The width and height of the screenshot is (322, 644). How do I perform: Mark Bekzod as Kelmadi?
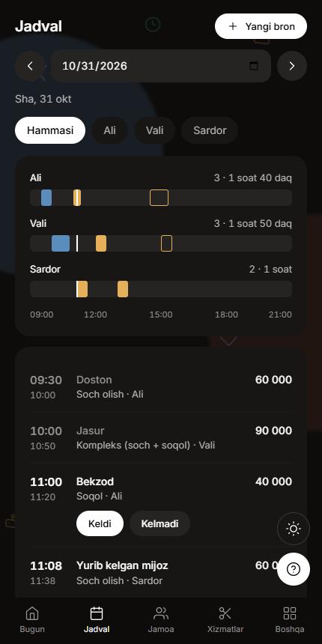(160, 523)
